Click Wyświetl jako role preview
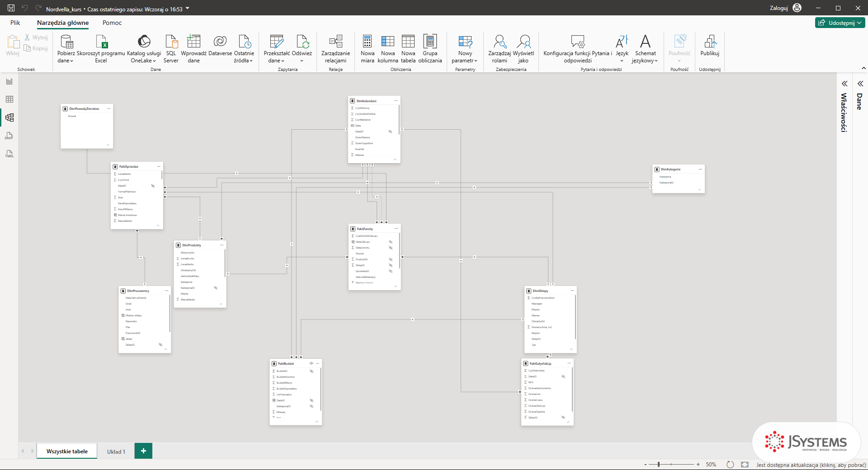Viewport: 868px width, 470px height. (524, 49)
